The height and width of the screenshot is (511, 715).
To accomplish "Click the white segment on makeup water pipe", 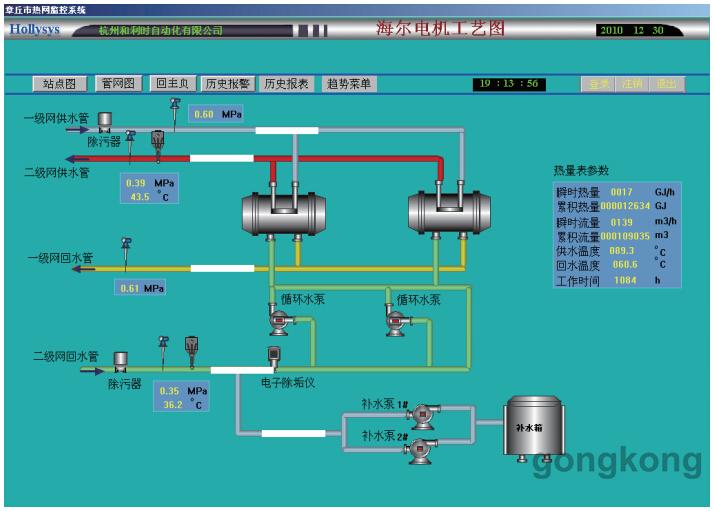I will pos(293,434).
